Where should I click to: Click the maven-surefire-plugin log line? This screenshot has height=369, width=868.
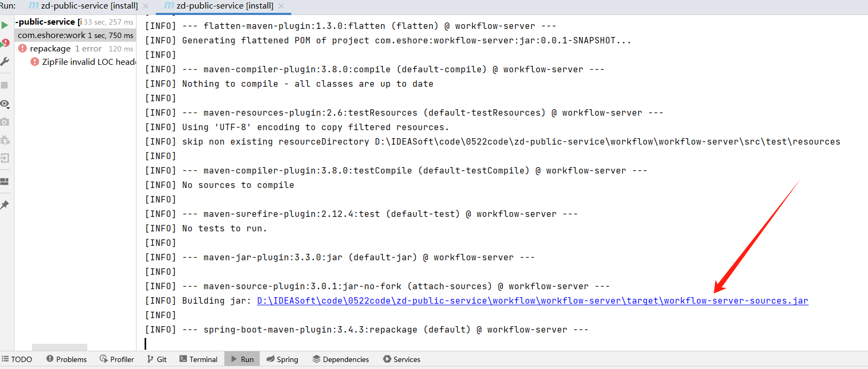361,214
